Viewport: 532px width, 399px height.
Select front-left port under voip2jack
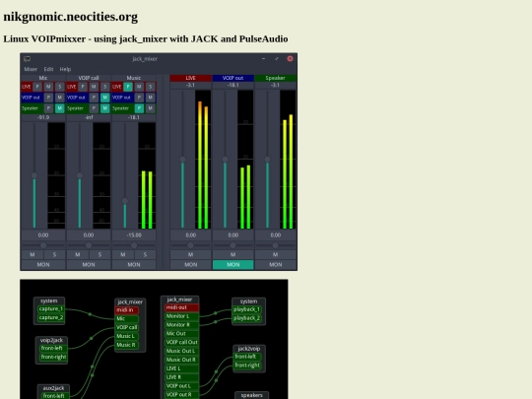click(53, 349)
